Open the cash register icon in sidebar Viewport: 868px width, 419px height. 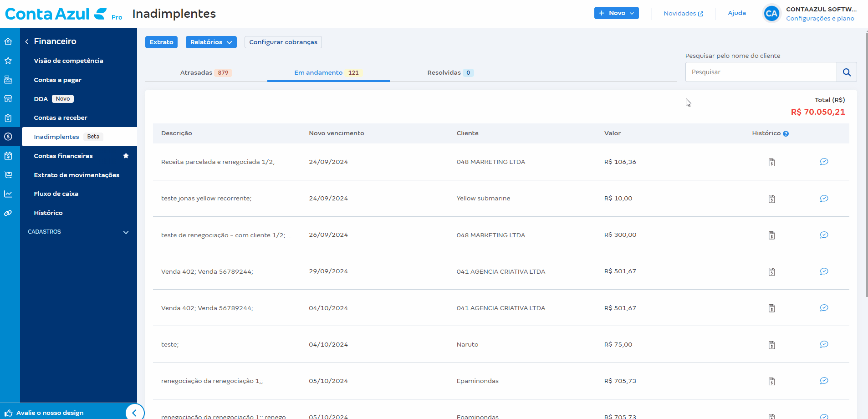click(x=9, y=79)
